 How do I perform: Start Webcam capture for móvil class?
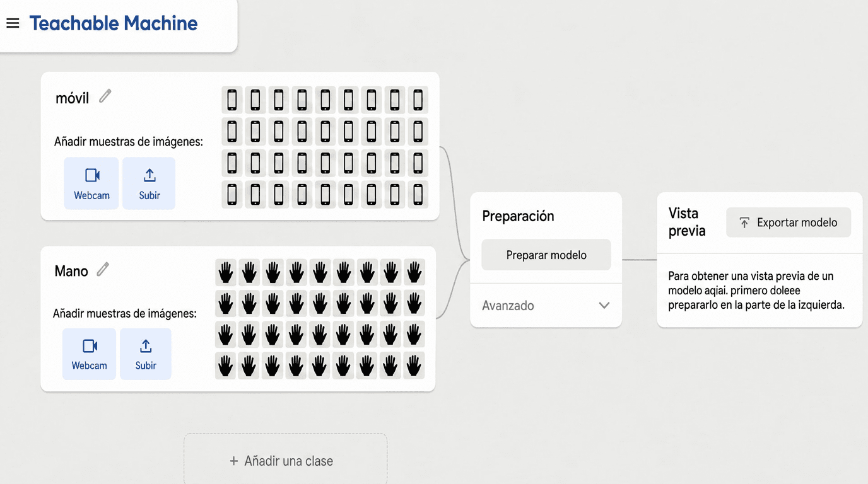[91, 183]
